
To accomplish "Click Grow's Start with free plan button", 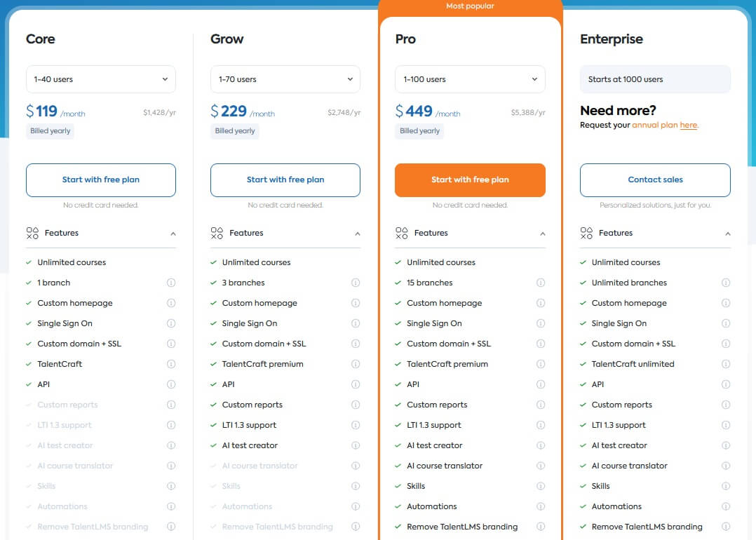I will (x=285, y=180).
